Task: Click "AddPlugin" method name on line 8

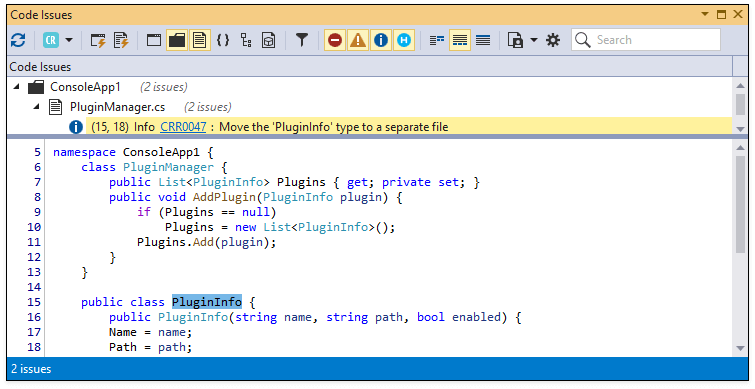Action: [224, 197]
